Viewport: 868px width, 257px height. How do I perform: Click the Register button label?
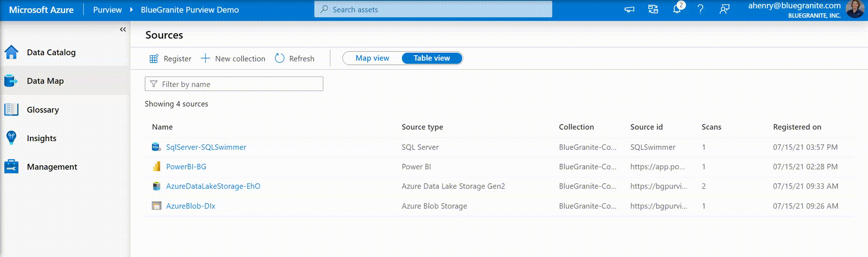[177, 58]
